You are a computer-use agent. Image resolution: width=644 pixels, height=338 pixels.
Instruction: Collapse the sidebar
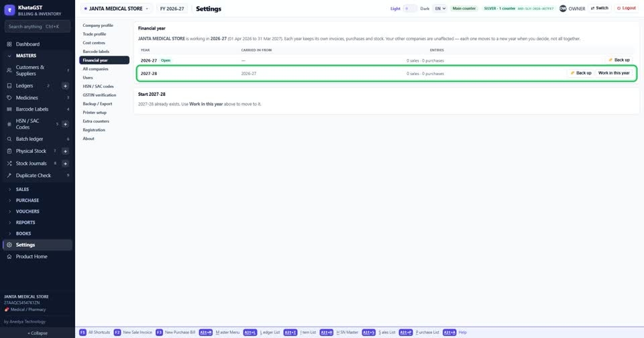38,333
